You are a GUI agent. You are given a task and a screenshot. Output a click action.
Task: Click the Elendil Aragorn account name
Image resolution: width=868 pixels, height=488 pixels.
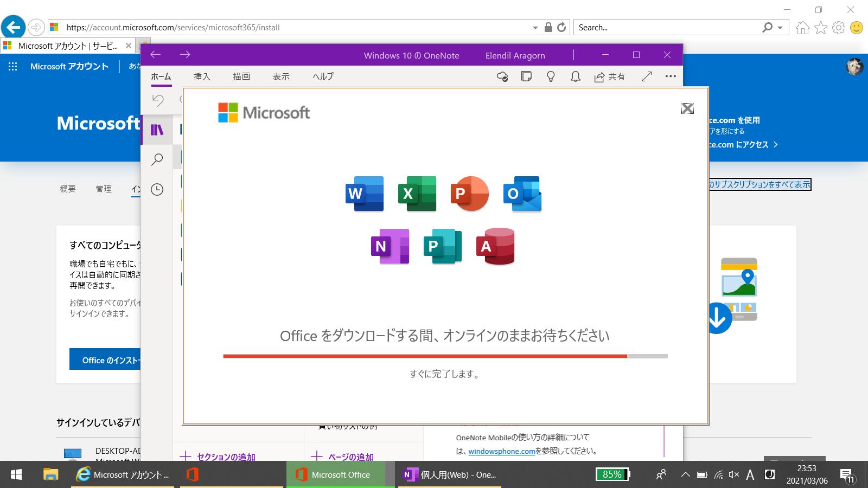click(x=515, y=55)
